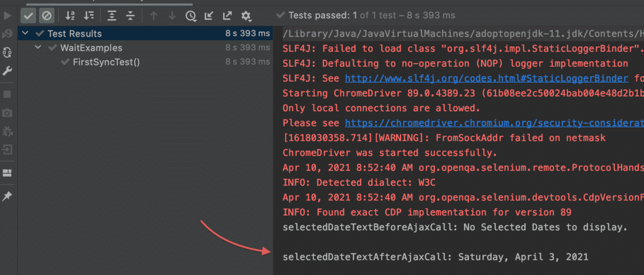Click the layout icon in left sidebar
The image size is (644, 275).
(x=8, y=173)
